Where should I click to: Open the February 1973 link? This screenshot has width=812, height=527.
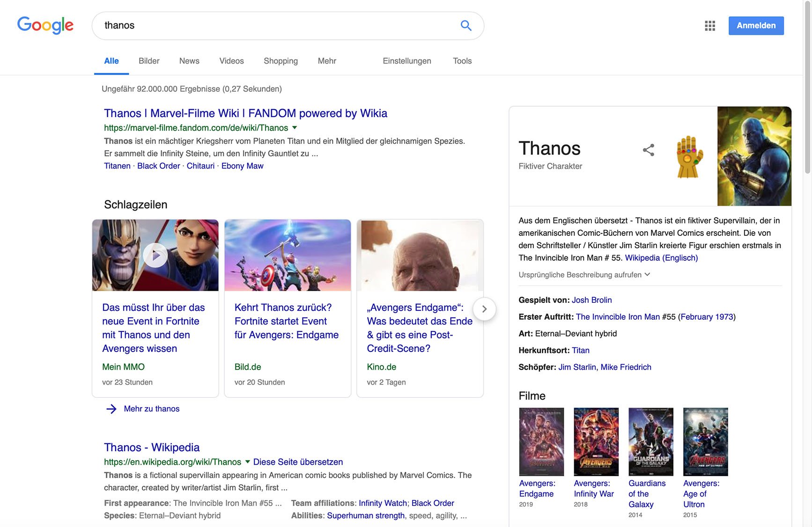pyautogui.click(x=707, y=317)
